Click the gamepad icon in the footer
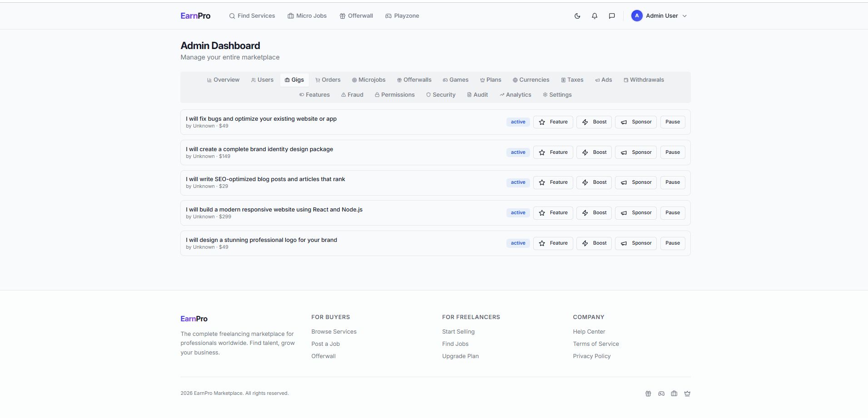 coord(661,393)
